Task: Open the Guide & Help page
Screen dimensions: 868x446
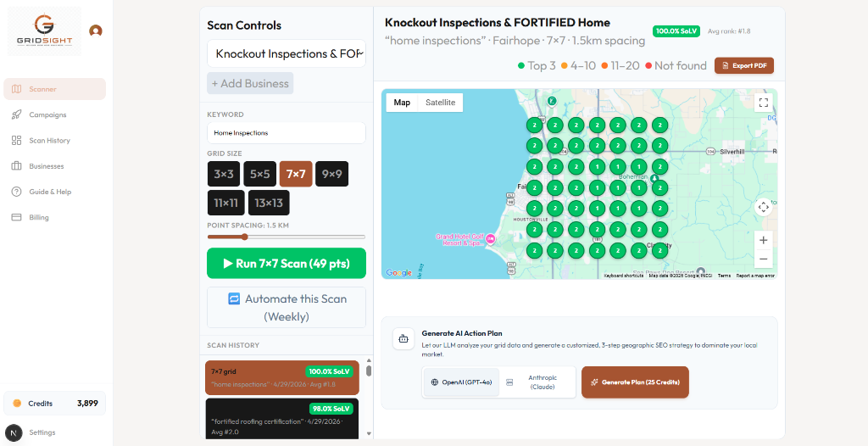Action: pos(50,192)
